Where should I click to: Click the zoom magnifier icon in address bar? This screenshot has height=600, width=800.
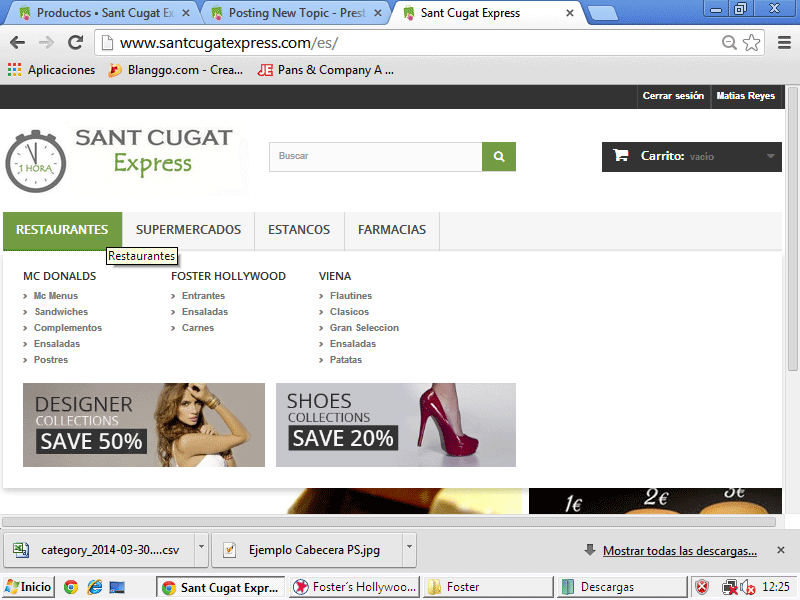point(729,43)
